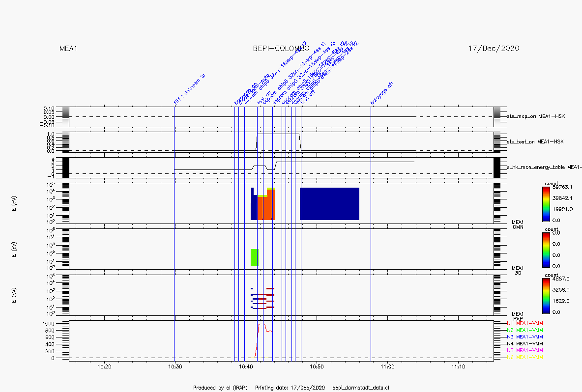582x392 pixels.
Task: Click the 800 tick label on bottom plot
Action: click(50, 331)
